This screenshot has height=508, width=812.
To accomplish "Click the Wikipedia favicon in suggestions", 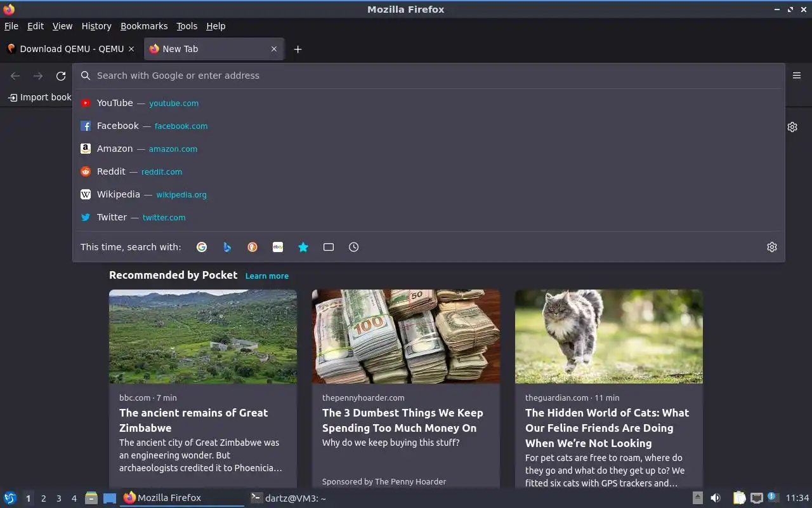I will click(86, 194).
